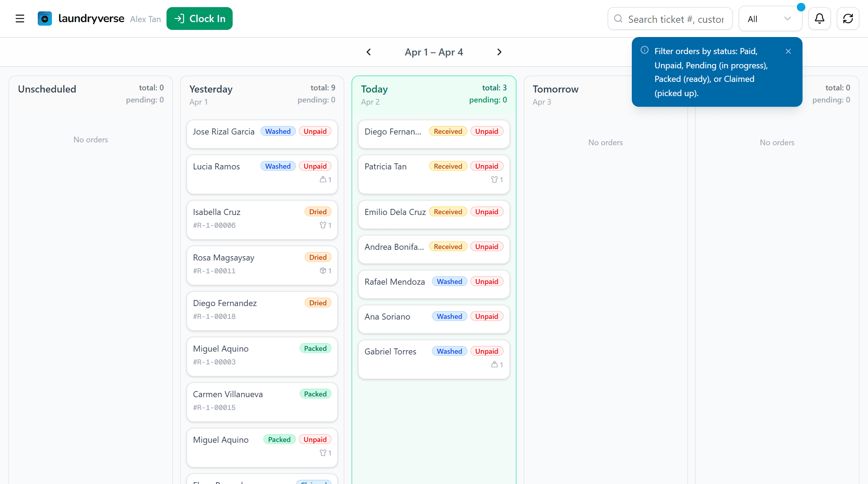Screen dimensions: 868x484
Task: Click the Unpaid badge on Gabriel Torres's order
Action: click(487, 351)
